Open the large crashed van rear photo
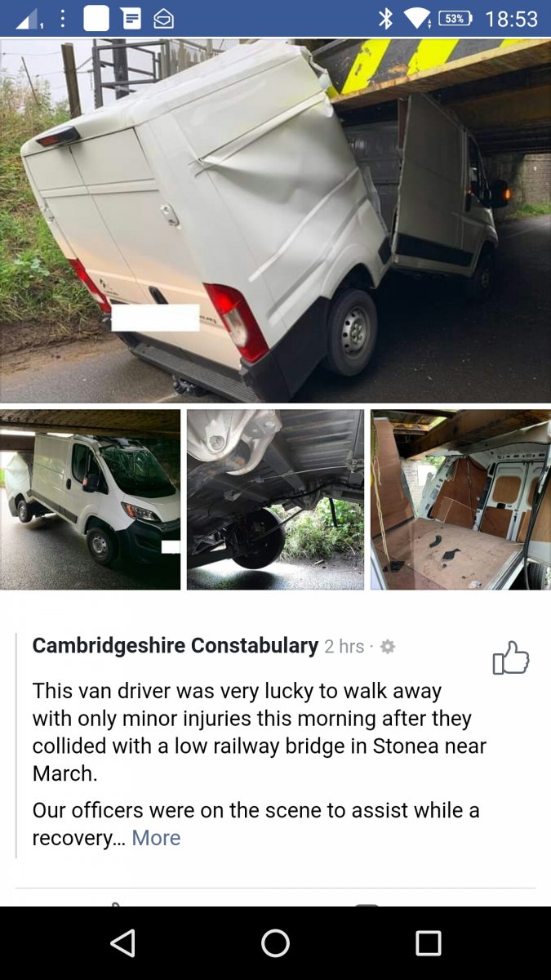The height and width of the screenshot is (980, 551). pyautogui.click(x=275, y=220)
